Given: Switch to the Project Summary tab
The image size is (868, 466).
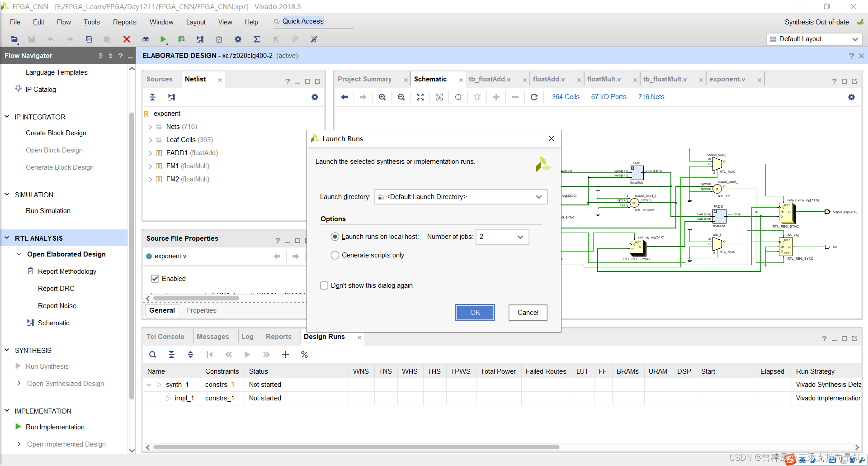Looking at the screenshot, I should coord(364,79).
